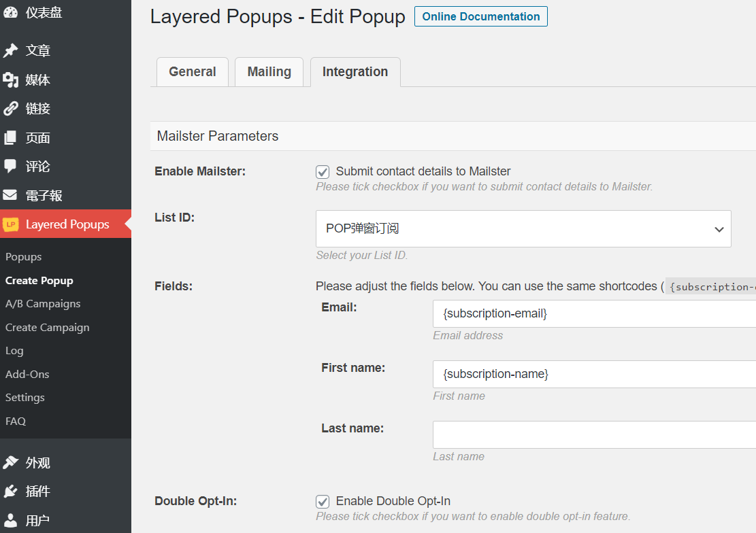
Task: Expand the List ID dropdown
Action: point(523,229)
